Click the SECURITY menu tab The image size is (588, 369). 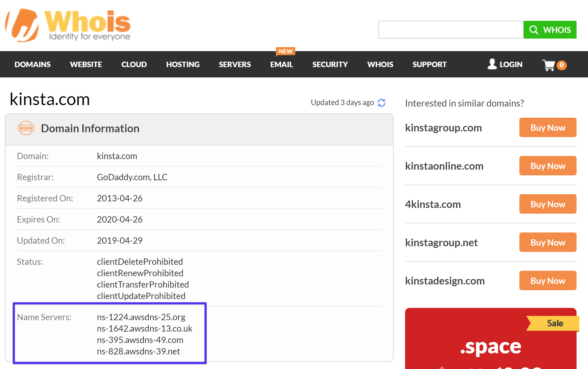click(x=330, y=64)
